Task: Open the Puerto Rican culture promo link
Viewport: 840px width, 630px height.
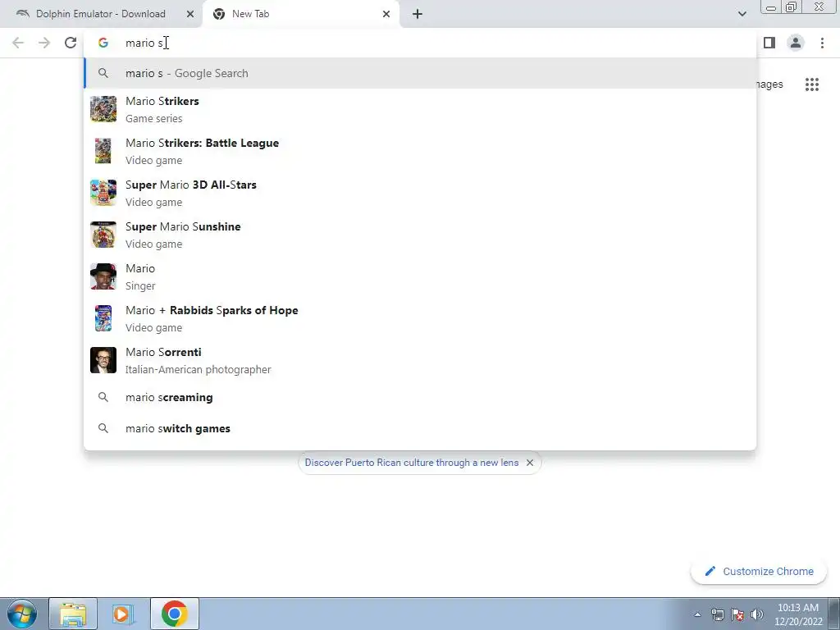Action: coord(412,463)
